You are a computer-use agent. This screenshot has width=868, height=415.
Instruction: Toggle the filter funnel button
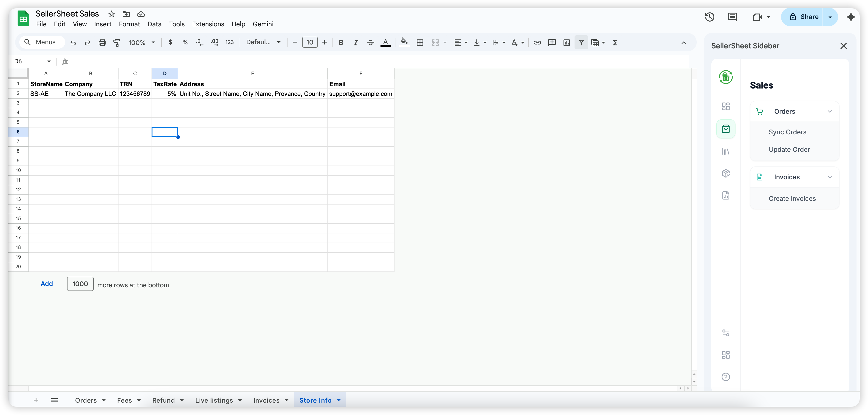click(x=581, y=42)
